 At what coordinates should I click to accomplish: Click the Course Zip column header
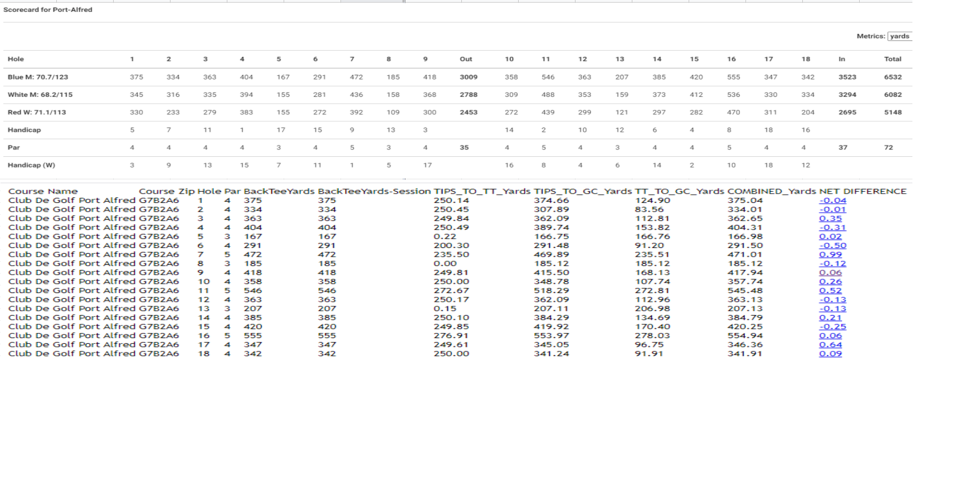[x=167, y=192]
